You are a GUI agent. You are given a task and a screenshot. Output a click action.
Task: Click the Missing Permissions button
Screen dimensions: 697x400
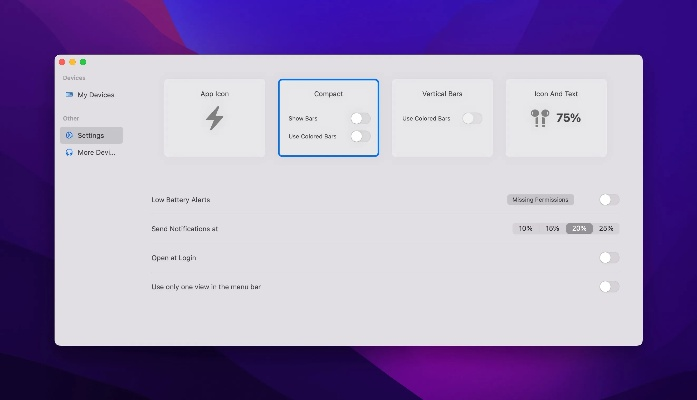(x=540, y=200)
